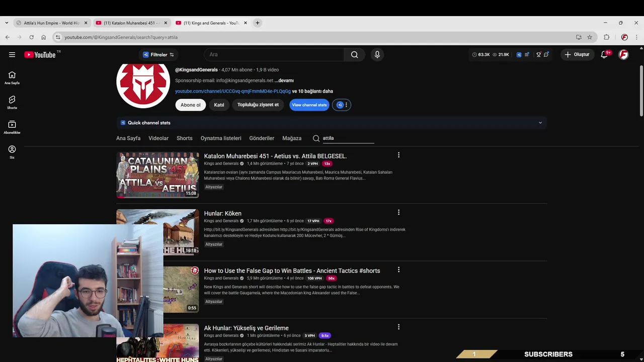Image resolution: width=644 pixels, height=362 pixels.
Task: Open the Ak Hunlar: Yükseliş ve Gerileme title
Action: pos(247,328)
